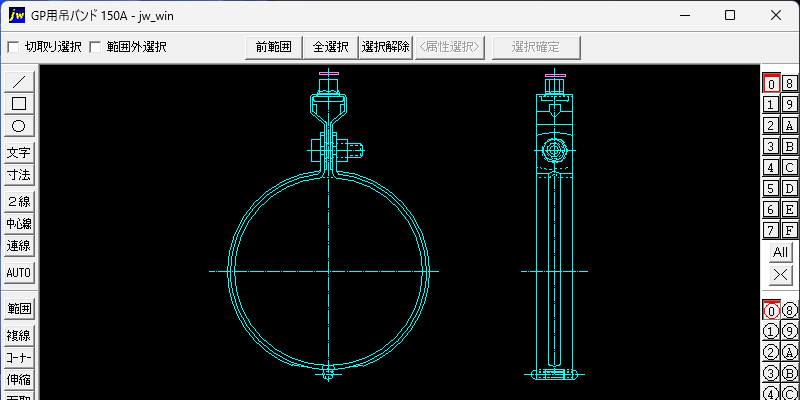Click the AUTO mode tool button
The width and height of the screenshot is (800, 400).
(x=19, y=272)
